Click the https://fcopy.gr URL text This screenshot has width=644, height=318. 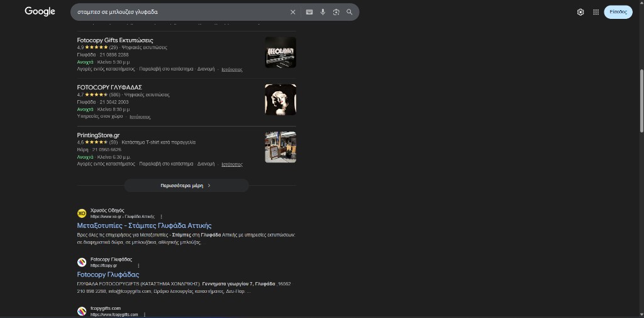point(104,266)
